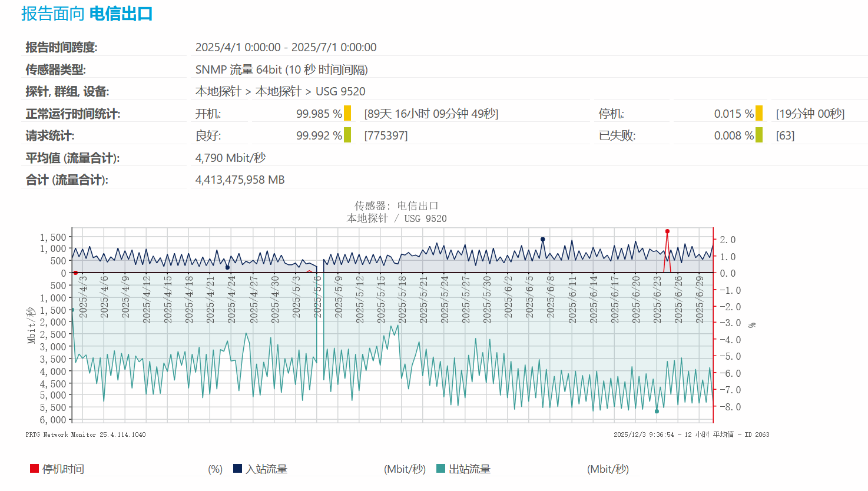
Task: Click the dark blue inbound maximum dot
Action: (543, 240)
